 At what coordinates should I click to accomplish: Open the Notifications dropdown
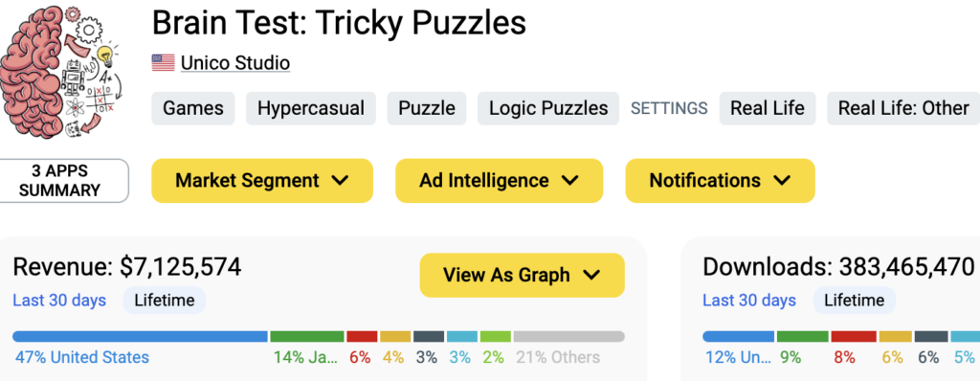point(720,181)
